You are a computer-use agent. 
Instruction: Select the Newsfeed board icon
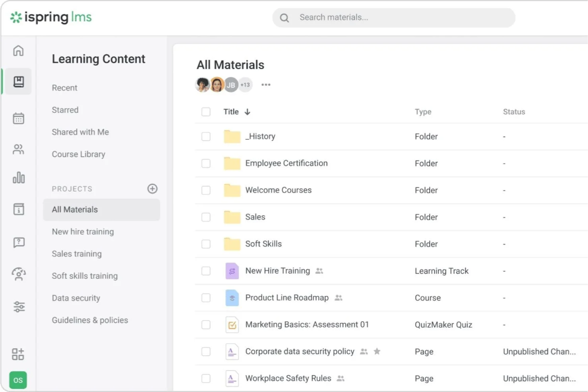(x=18, y=209)
